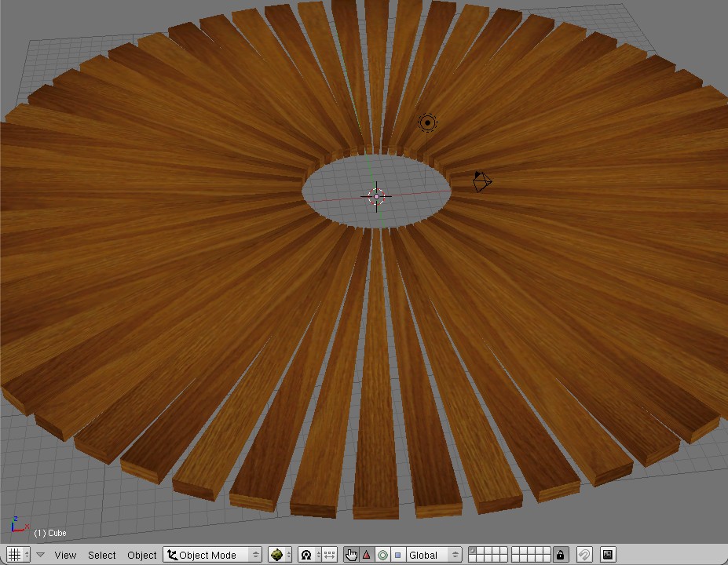Image resolution: width=728 pixels, height=565 pixels.
Task: Enable the rotate manipulator green circle
Action: [x=382, y=555]
